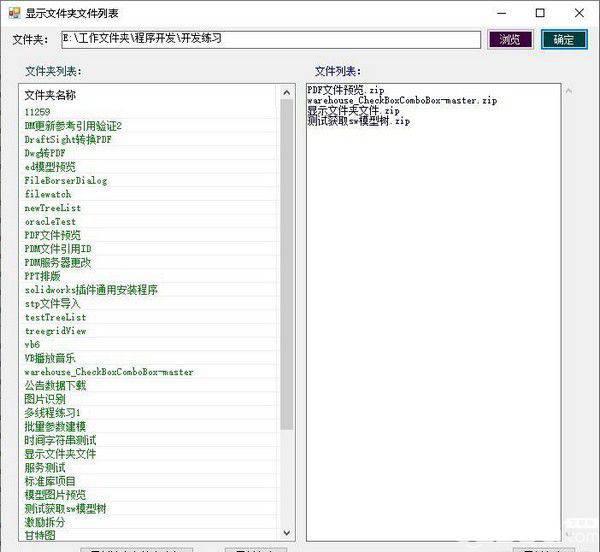Select folder 测试获取sw模型树 in folder list
Image resolution: width=600 pixels, height=552 pixels.
point(65,509)
